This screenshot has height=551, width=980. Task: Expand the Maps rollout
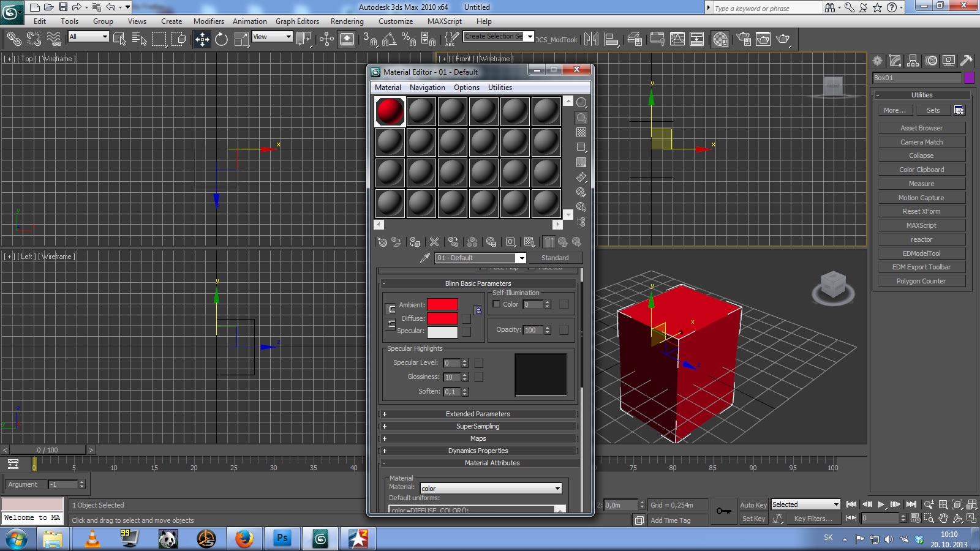point(478,438)
